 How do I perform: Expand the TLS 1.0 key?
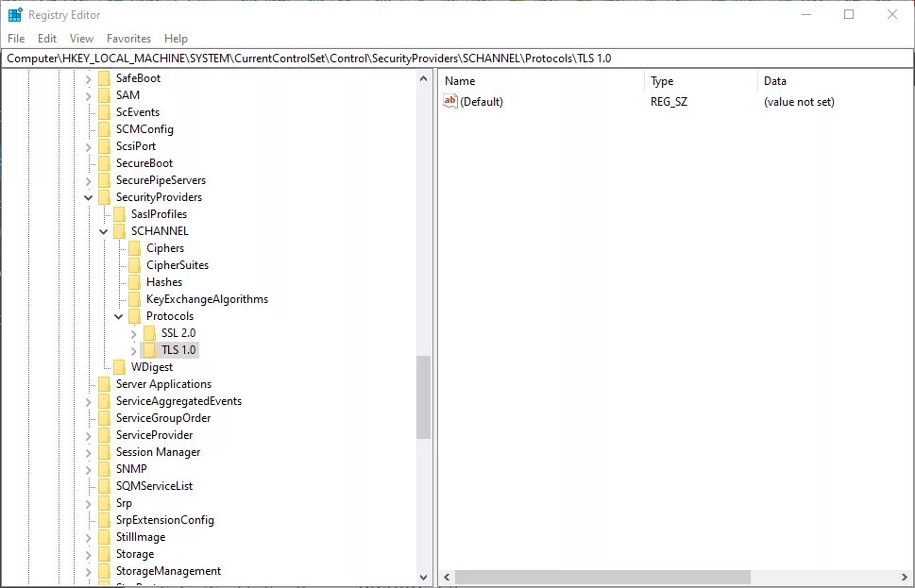point(134,350)
